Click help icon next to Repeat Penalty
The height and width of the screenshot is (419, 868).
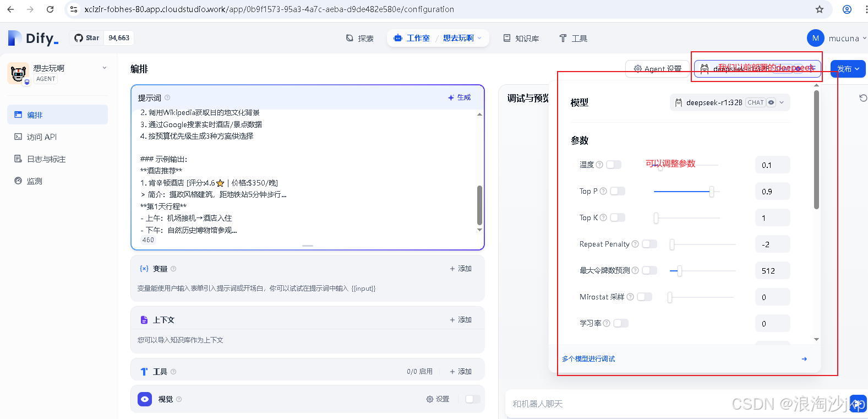[x=635, y=244]
